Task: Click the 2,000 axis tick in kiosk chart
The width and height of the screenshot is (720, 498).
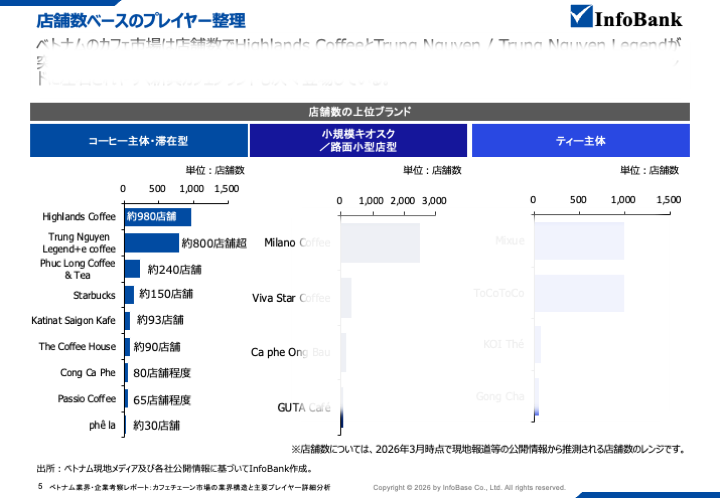Action: (403, 201)
